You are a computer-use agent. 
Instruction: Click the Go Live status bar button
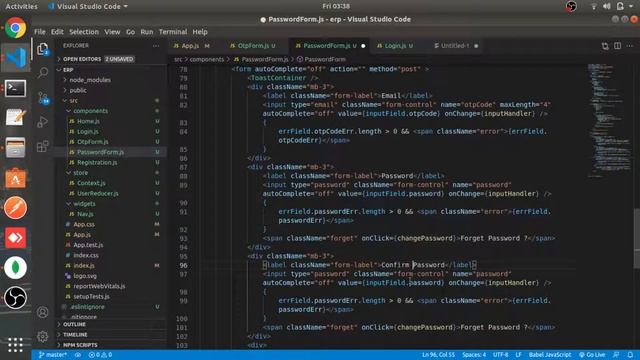[592, 355]
